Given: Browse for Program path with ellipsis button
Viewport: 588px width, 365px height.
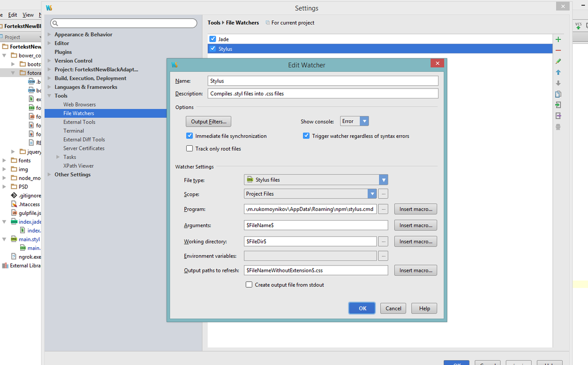Looking at the screenshot, I should click(384, 209).
